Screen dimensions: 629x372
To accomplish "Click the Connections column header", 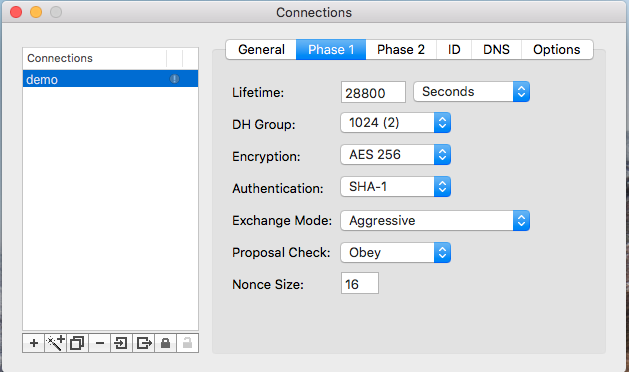I will [95, 58].
